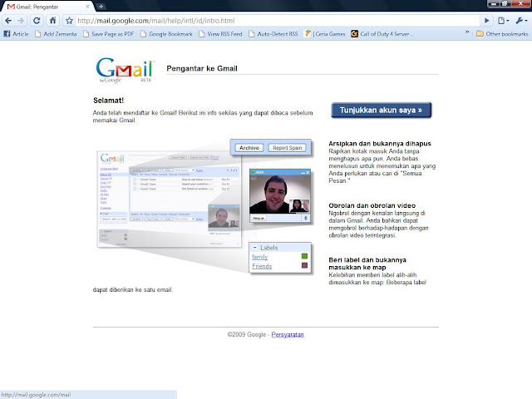Open the page menu icon
This screenshot has width=532, height=399.
pos(503,21)
